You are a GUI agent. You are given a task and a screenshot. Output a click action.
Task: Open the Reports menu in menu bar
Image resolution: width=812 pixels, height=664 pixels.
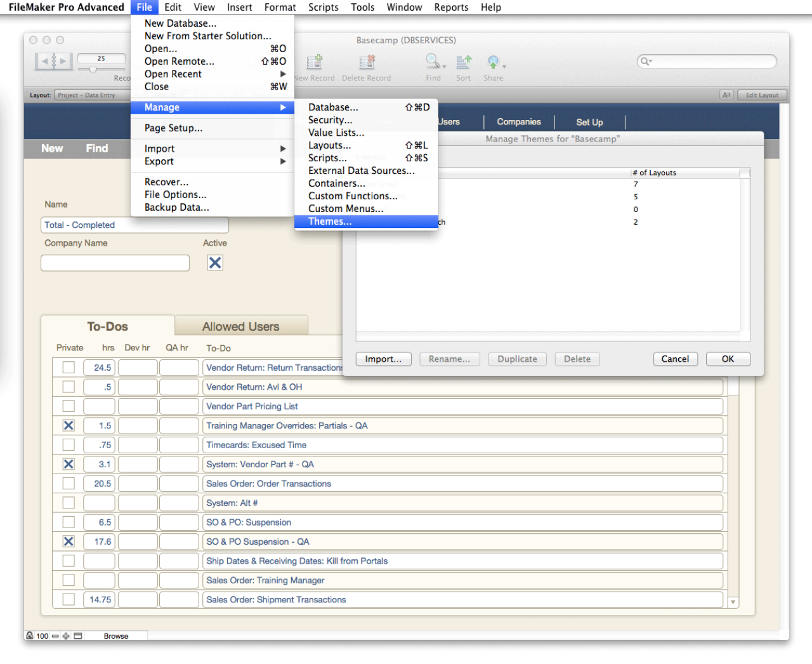click(x=451, y=7)
